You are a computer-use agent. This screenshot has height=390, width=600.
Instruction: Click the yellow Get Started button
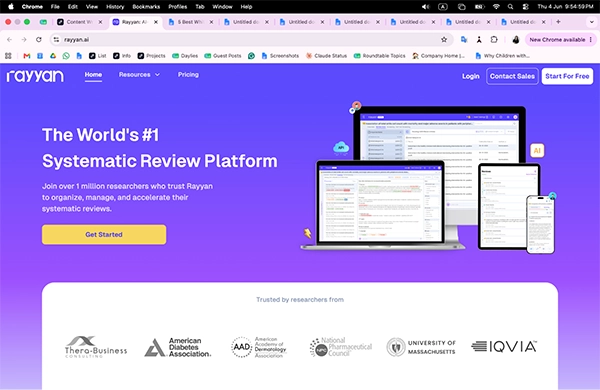coord(104,235)
